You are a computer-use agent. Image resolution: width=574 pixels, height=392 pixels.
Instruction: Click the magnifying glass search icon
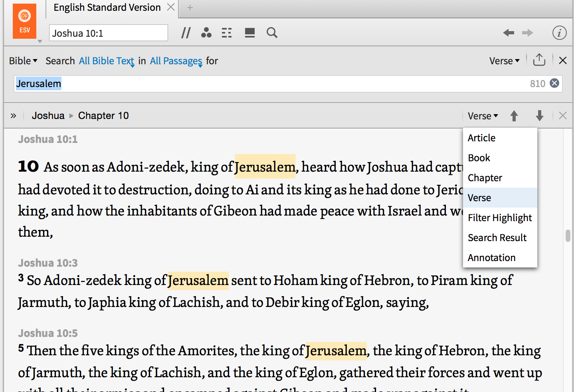tap(272, 33)
